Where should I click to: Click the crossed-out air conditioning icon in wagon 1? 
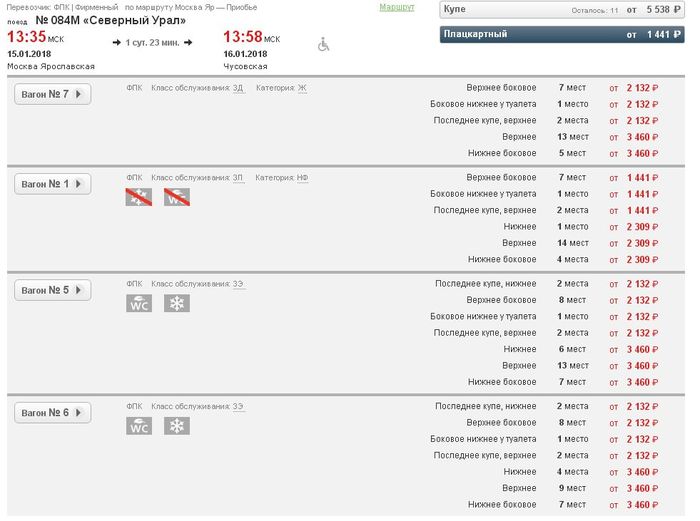point(138,197)
